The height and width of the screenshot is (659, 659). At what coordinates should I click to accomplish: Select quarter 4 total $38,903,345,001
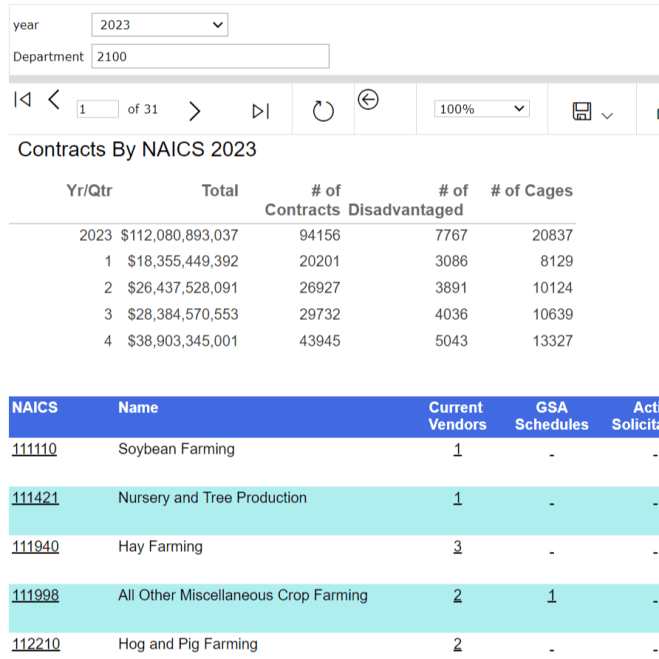point(183,341)
